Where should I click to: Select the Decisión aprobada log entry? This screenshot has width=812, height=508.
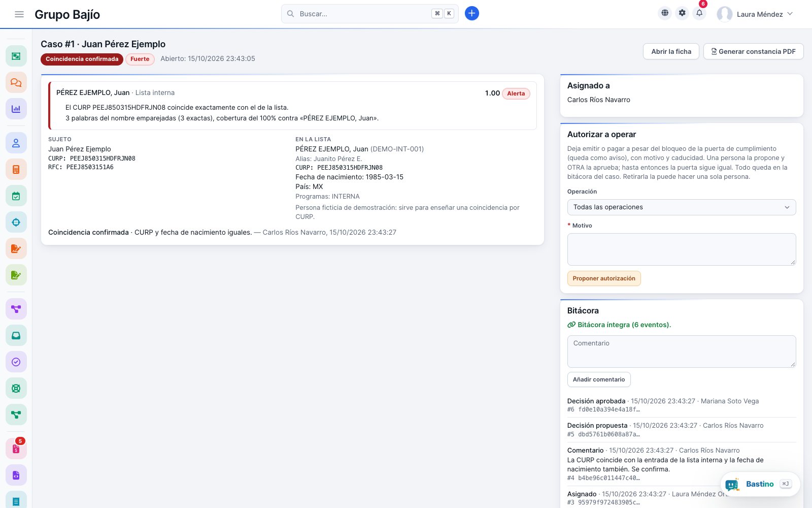click(x=682, y=405)
